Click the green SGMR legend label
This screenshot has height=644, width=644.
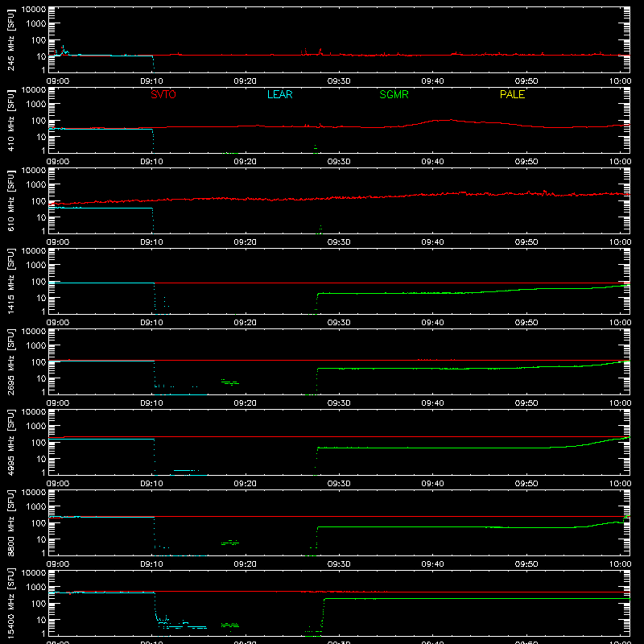394,94
